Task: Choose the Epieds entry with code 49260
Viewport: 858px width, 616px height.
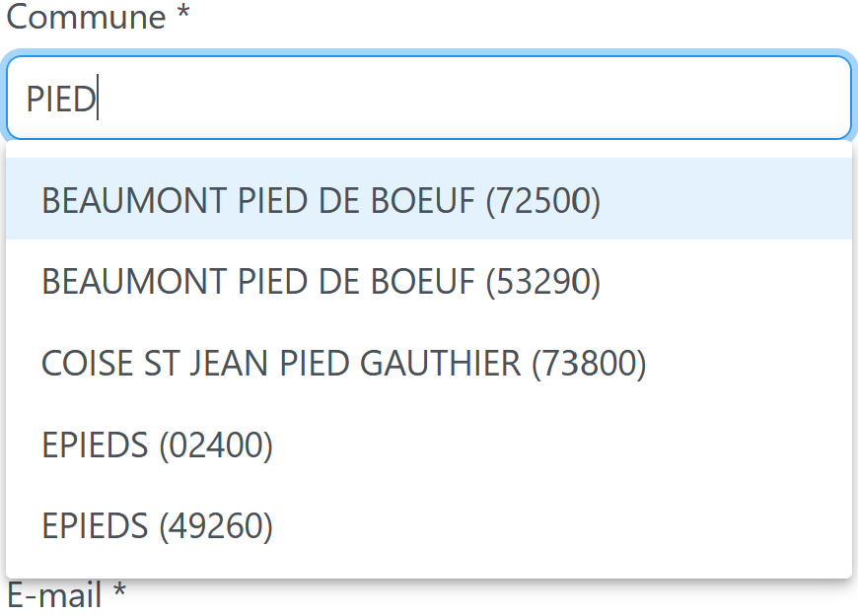Action: click(x=429, y=525)
